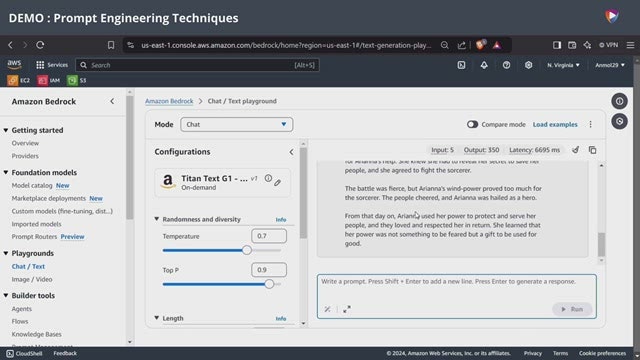Open the notifications bell
640x360 pixels.
coord(484,65)
